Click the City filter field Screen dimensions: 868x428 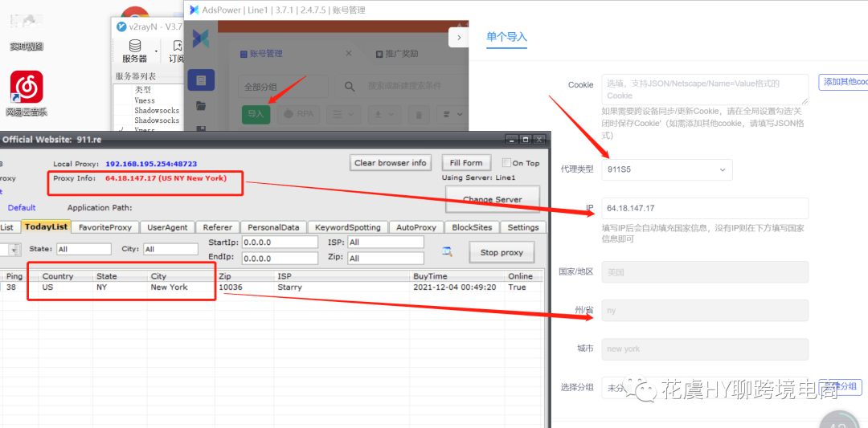tap(170, 250)
